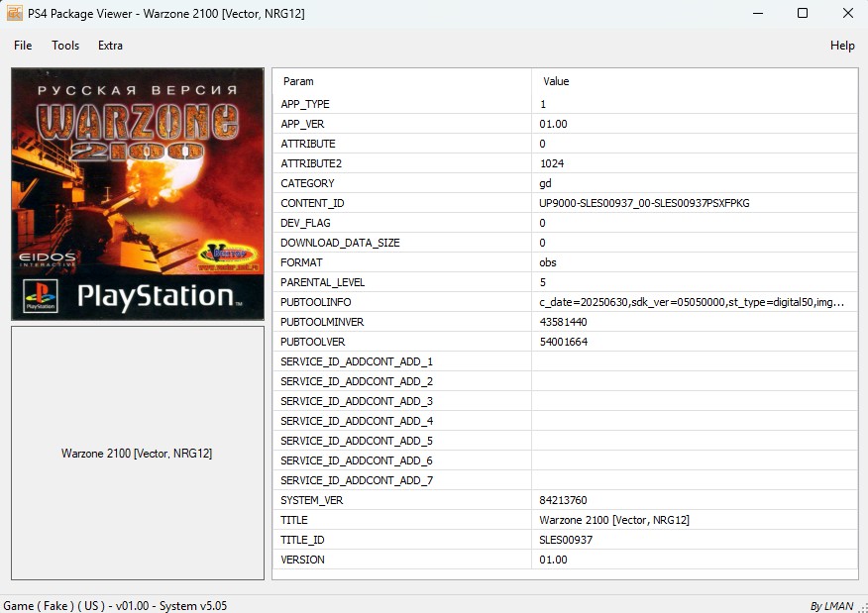Image resolution: width=868 pixels, height=613 pixels.
Task: Select the SYSTEM_VER parameter name
Action: coord(312,501)
